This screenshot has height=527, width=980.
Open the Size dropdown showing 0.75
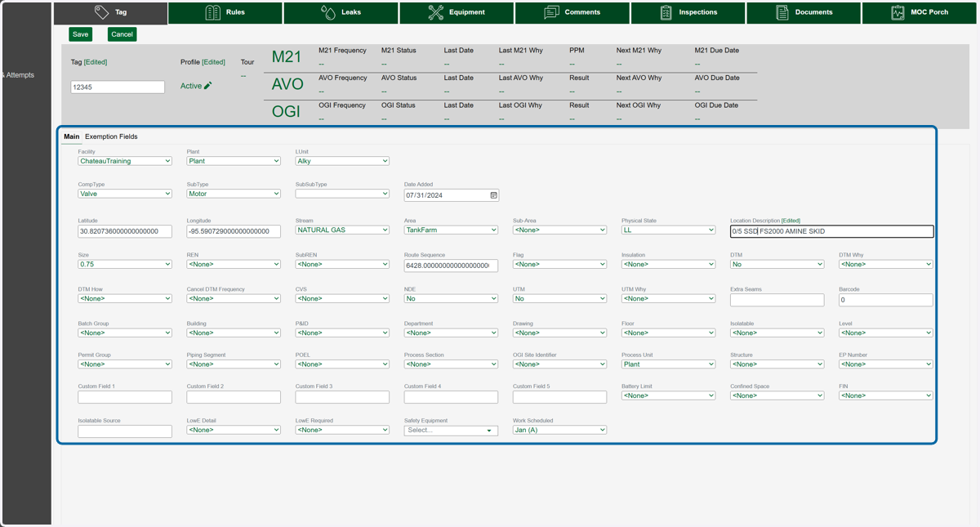tap(125, 264)
